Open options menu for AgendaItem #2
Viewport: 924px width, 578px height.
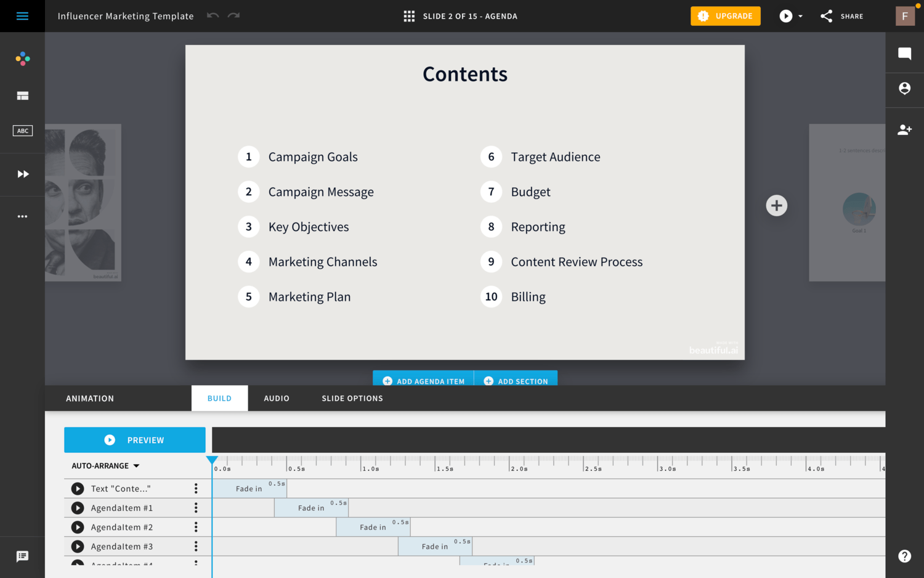196,527
